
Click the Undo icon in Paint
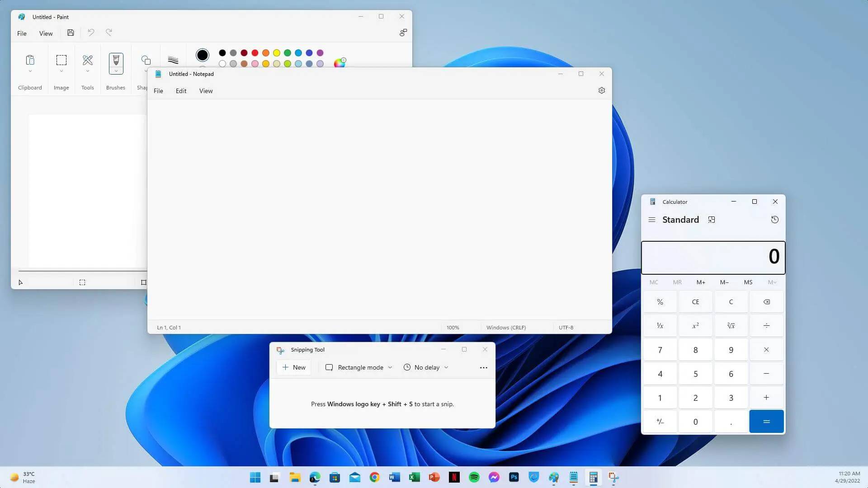tap(90, 33)
